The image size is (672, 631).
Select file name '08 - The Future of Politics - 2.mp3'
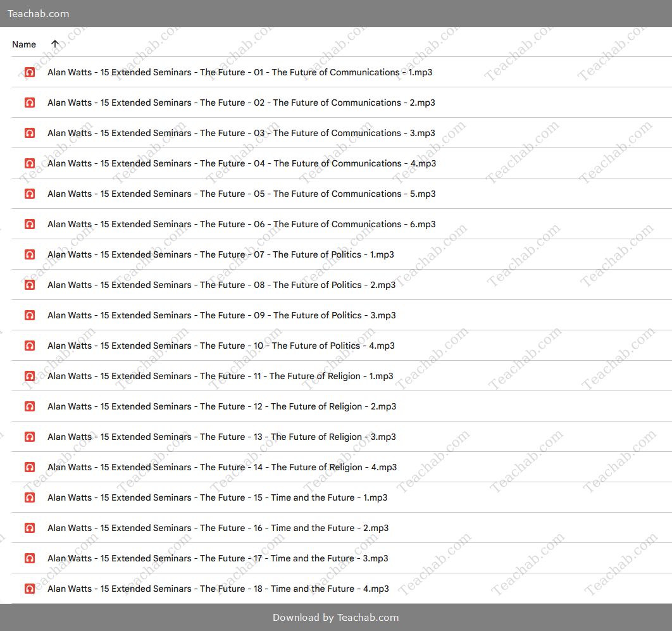click(221, 285)
